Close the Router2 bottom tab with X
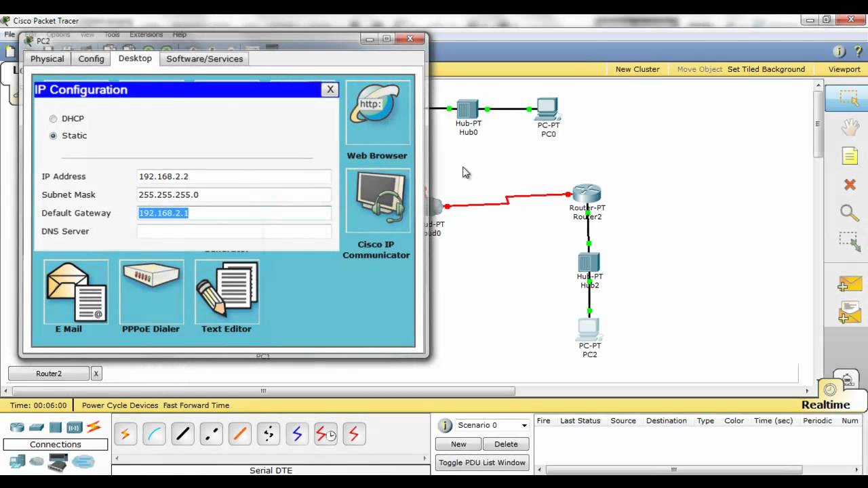 point(96,373)
